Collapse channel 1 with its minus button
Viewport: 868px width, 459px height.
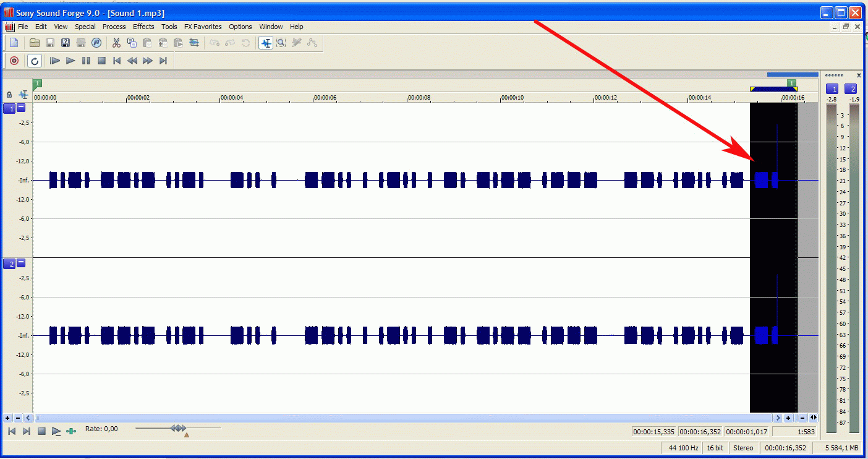[21, 108]
